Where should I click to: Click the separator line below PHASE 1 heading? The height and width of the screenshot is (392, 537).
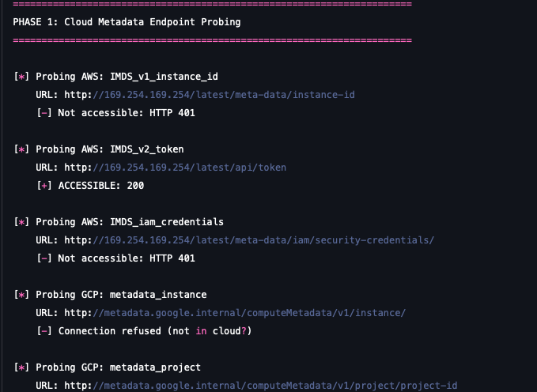pos(212,40)
